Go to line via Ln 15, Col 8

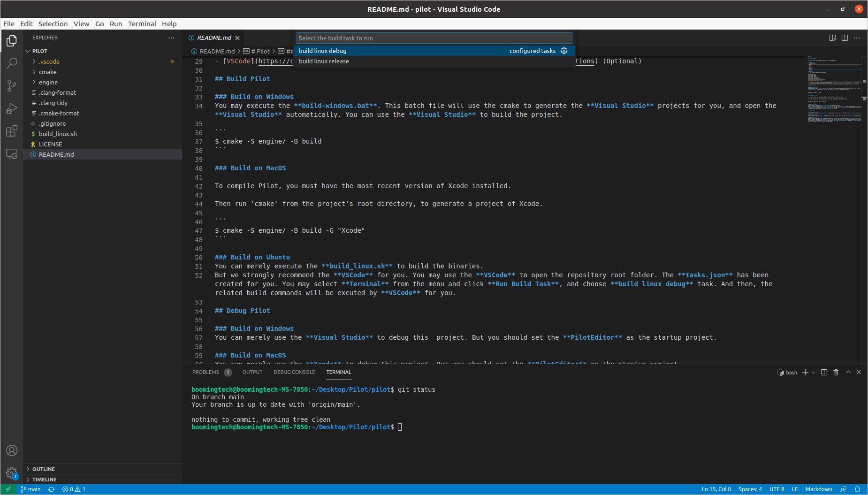(716, 489)
